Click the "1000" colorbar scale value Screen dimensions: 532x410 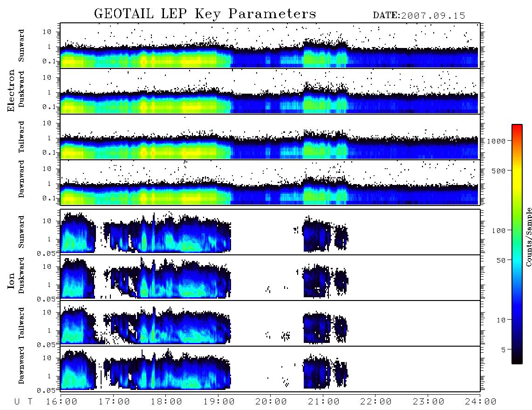pos(497,141)
